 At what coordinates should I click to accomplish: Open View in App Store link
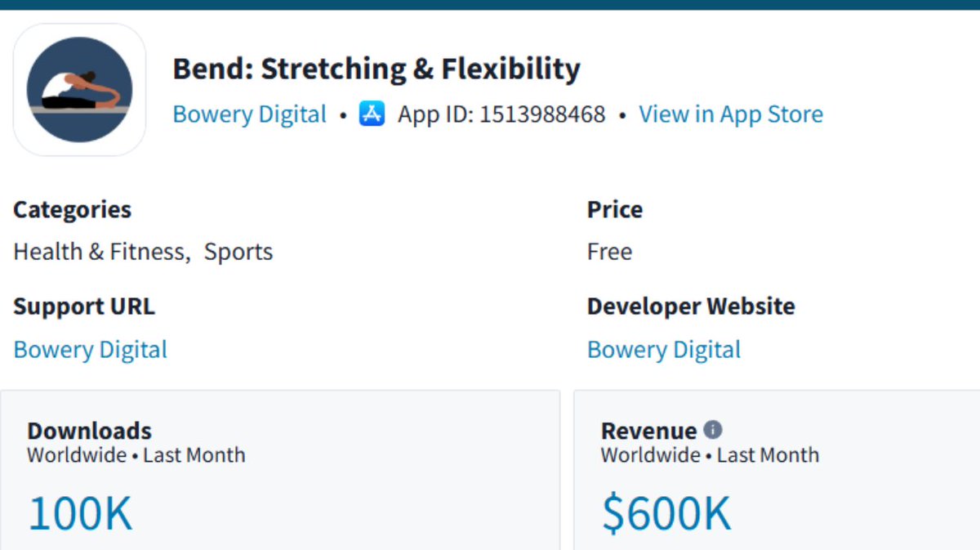pyautogui.click(x=730, y=114)
